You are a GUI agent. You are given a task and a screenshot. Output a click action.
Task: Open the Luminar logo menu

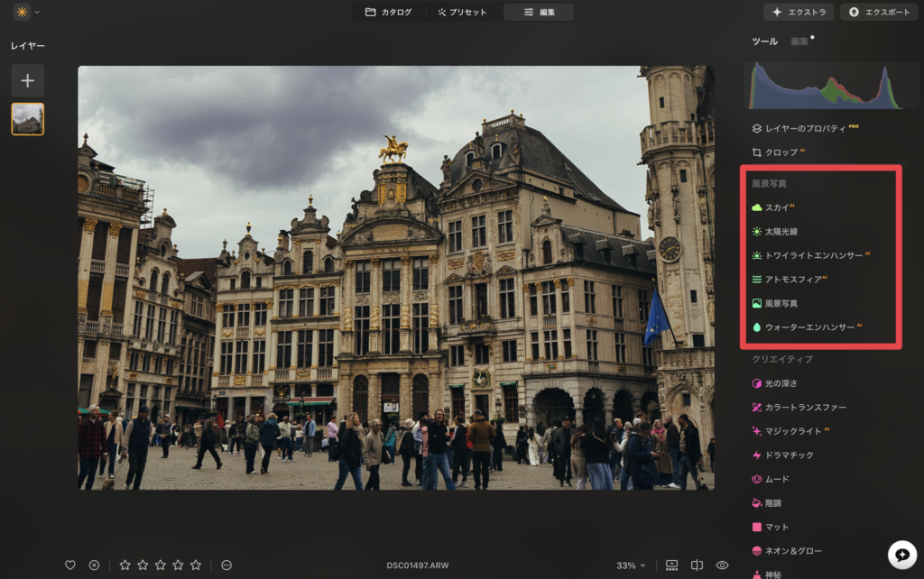coord(22,12)
